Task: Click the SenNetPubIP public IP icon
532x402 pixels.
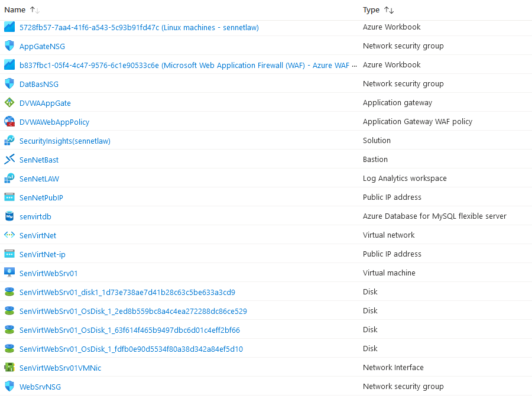Action: point(9,197)
